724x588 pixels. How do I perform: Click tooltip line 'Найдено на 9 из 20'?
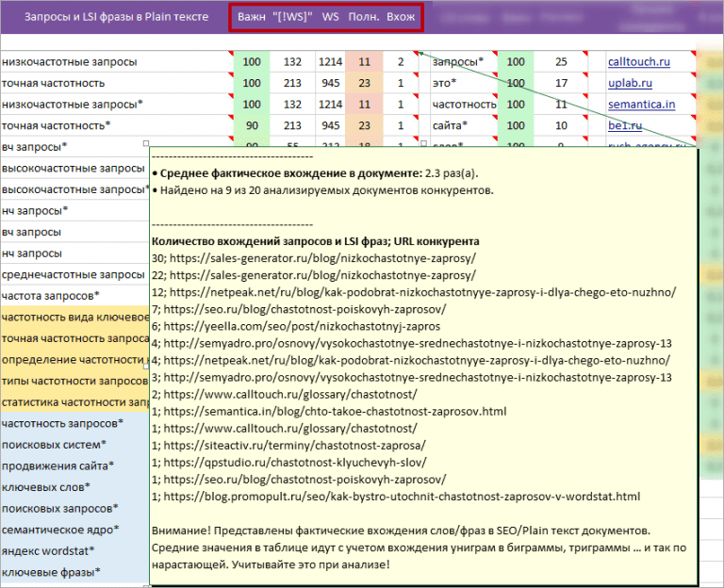(x=322, y=190)
